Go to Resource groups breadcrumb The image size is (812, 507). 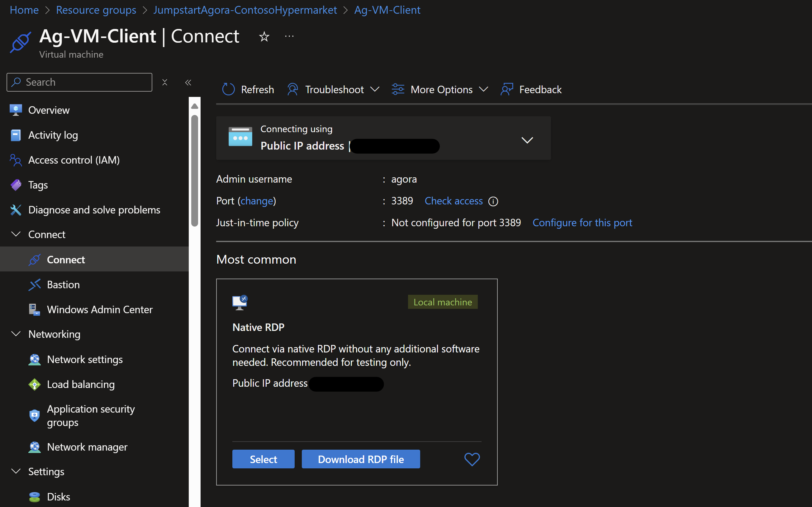click(96, 10)
